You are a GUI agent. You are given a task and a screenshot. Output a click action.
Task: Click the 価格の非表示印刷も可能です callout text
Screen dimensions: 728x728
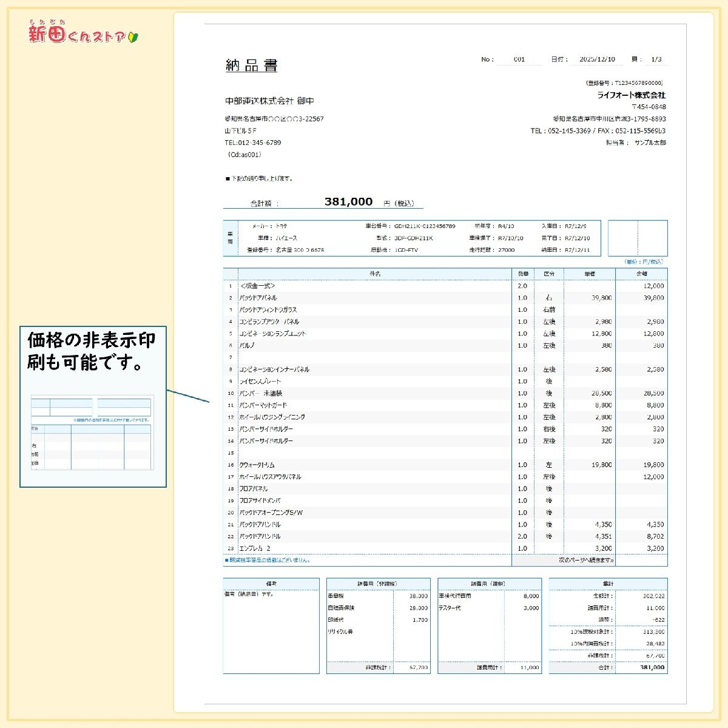[91, 351]
